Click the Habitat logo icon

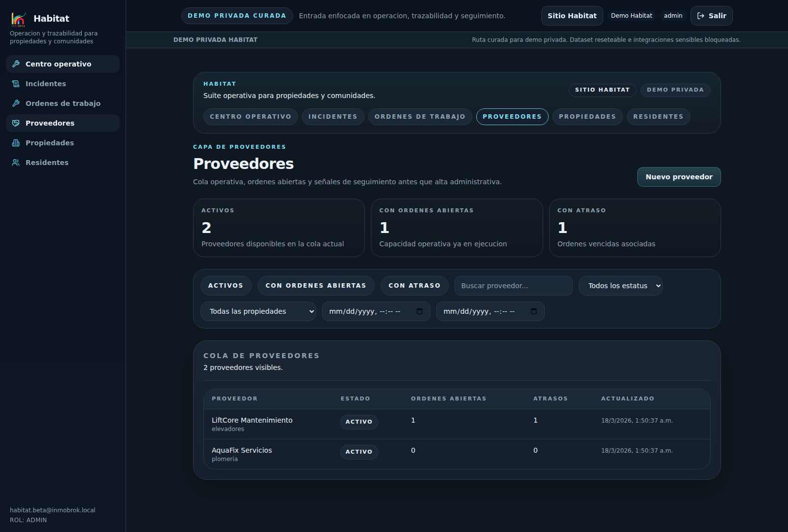(18, 18)
